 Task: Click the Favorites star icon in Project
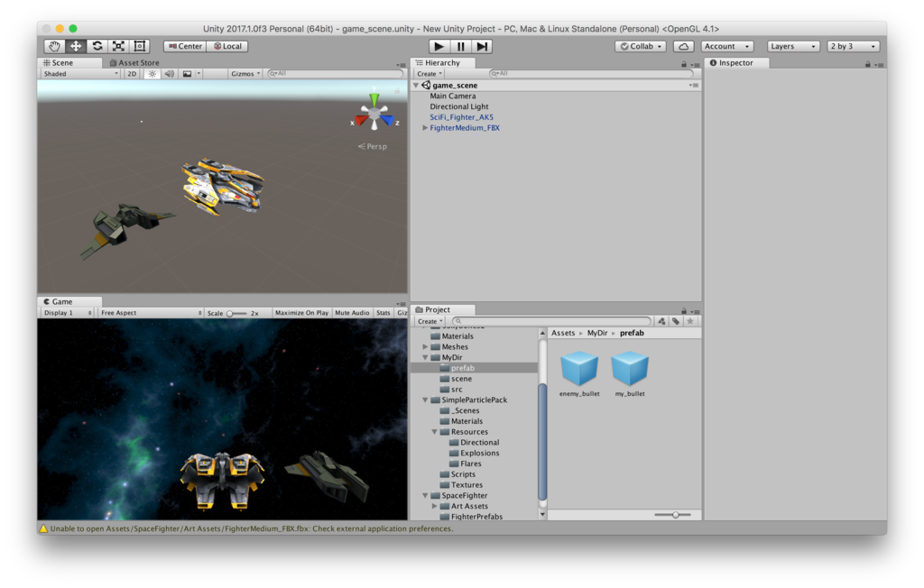(690, 321)
